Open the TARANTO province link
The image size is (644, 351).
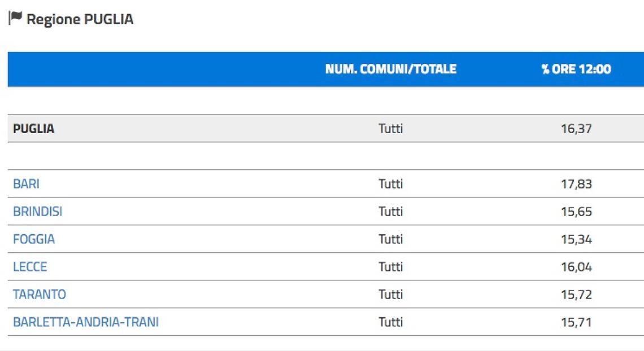pyautogui.click(x=40, y=295)
